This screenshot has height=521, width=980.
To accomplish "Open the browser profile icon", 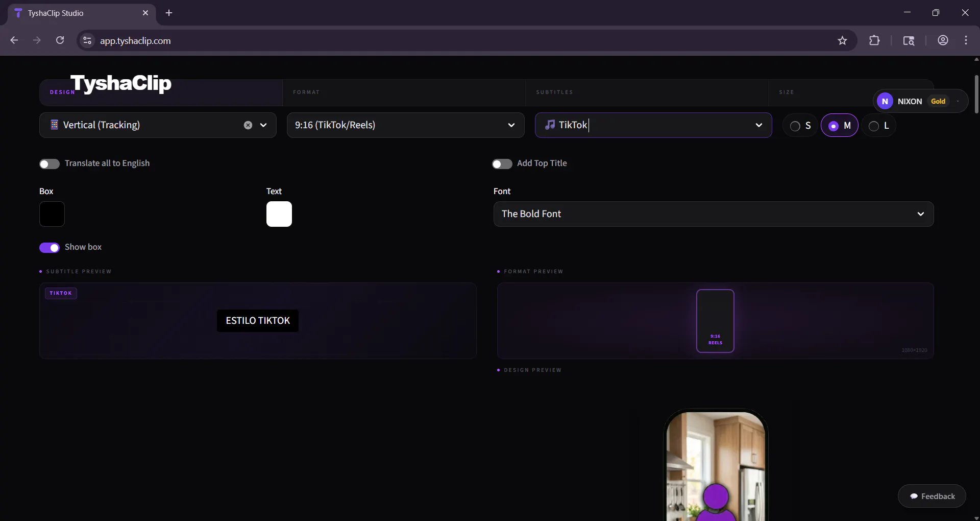I will click(943, 41).
